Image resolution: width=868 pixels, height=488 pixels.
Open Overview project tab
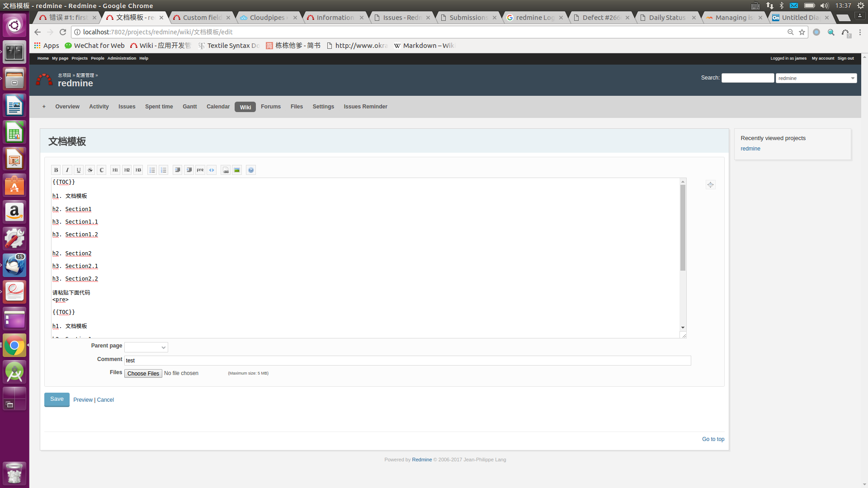coord(67,107)
